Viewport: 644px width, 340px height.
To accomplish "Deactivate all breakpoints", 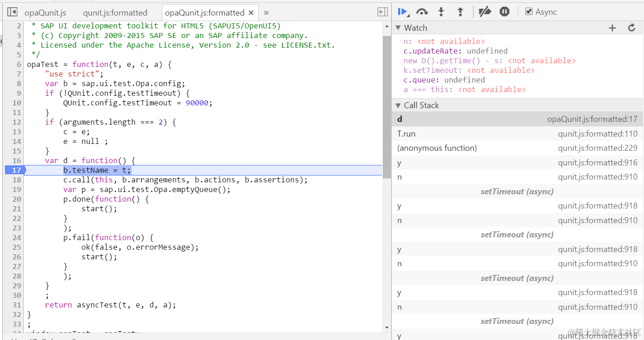I will 485,12.
